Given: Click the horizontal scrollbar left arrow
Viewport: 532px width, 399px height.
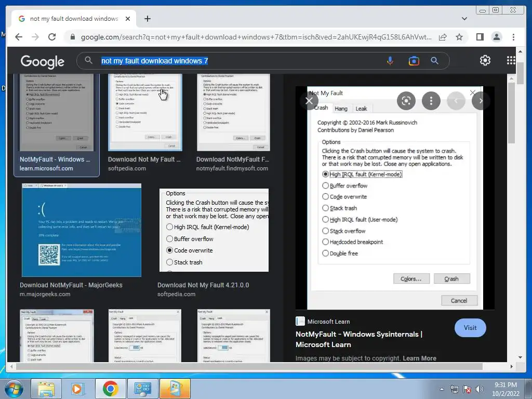Looking at the screenshot, I should [x=11, y=367].
